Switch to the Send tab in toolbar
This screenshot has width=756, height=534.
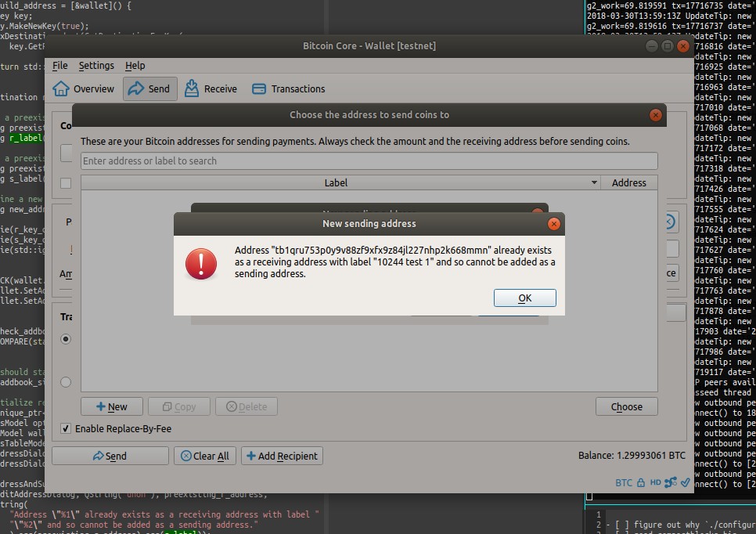point(149,88)
